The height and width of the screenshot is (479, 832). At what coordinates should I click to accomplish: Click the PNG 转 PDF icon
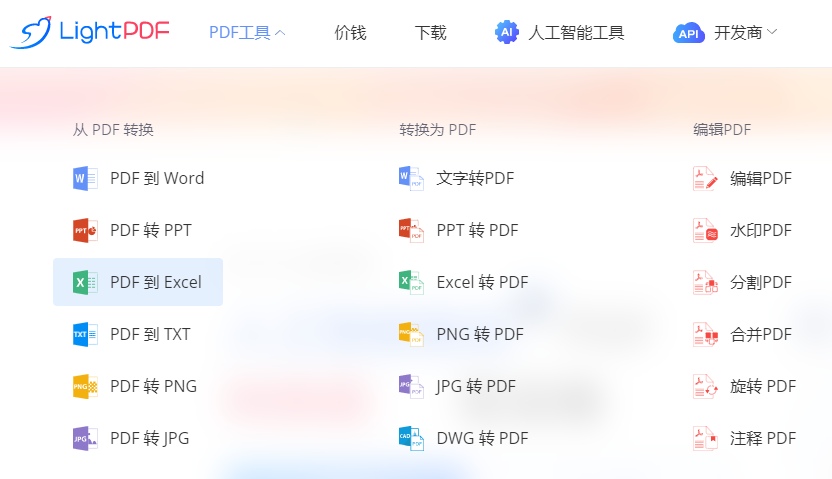point(411,334)
